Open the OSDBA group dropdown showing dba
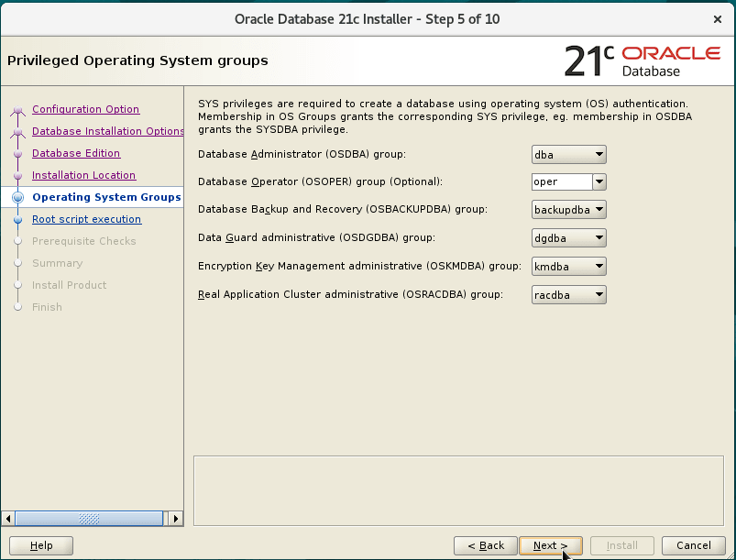 click(x=568, y=154)
